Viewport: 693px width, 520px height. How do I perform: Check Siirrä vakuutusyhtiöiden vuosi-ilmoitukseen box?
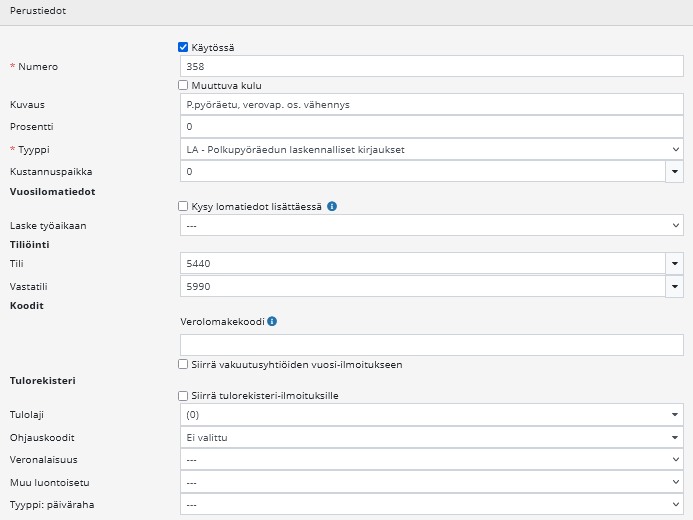tap(183, 365)
